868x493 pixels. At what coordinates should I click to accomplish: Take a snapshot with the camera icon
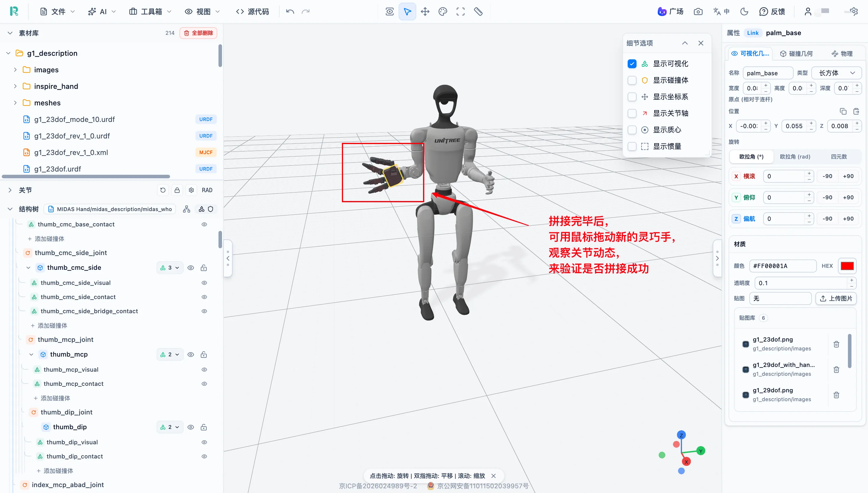click(x=698, y=12)
